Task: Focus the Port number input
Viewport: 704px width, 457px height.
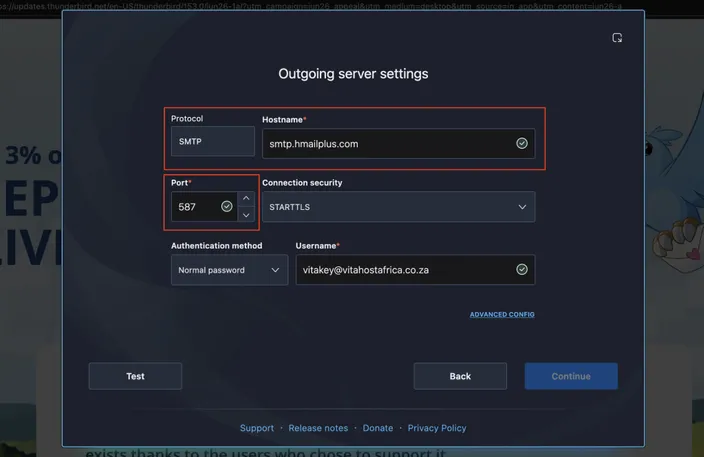Action: click(x=204, y=207)
